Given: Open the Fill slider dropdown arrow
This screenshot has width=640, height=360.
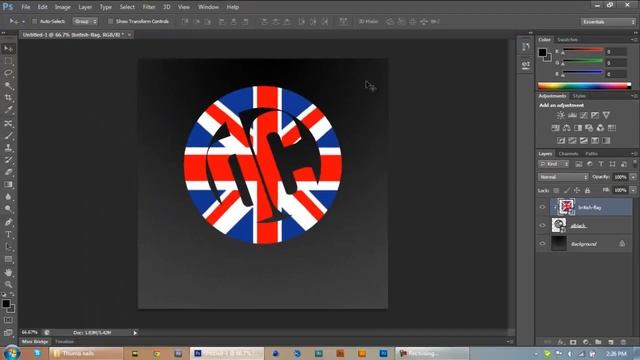Looking at the screenshot, I should [633, 191].
